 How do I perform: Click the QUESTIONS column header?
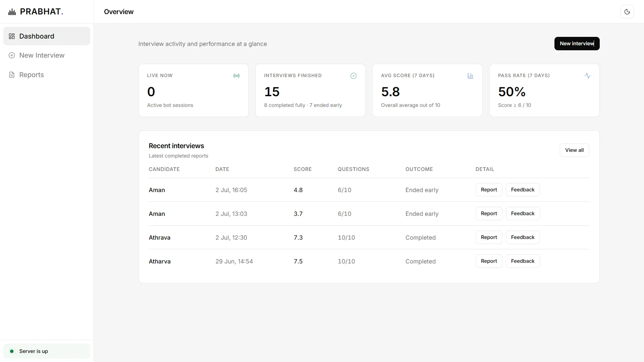point(353,169)
